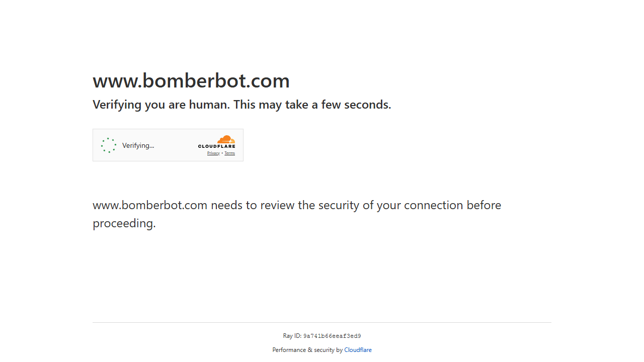Screen dimensions: 644x362
Task: Click the word "proceeding." in the paragraph
Action: 124,224
